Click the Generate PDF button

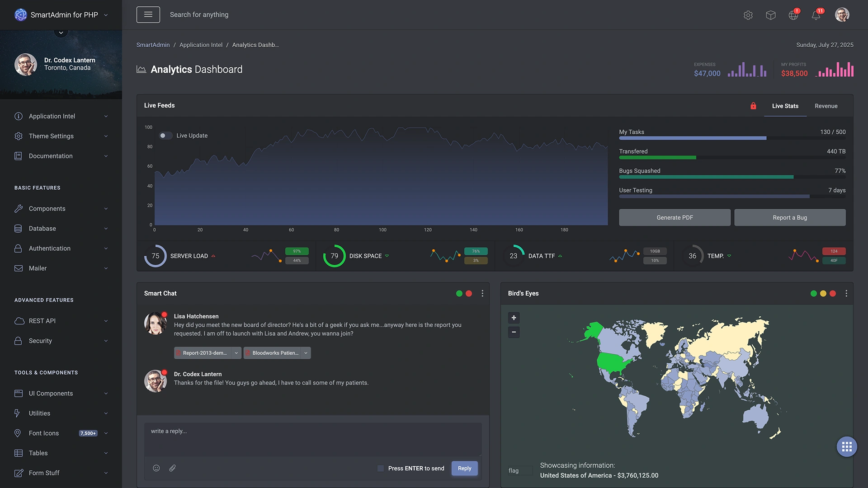[675, 217]
